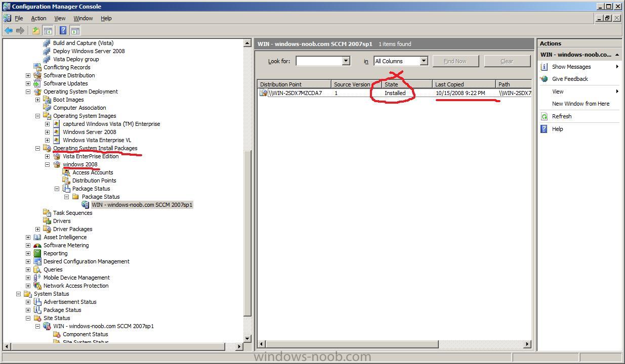Select the Reporting node icon

pyautogui.click(x=37, y=253)
